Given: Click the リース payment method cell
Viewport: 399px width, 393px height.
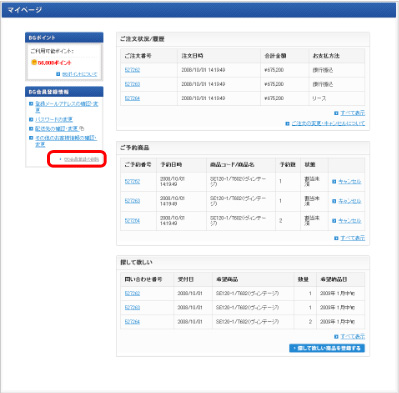Looking at the screenshot, I should click(319, 98).
